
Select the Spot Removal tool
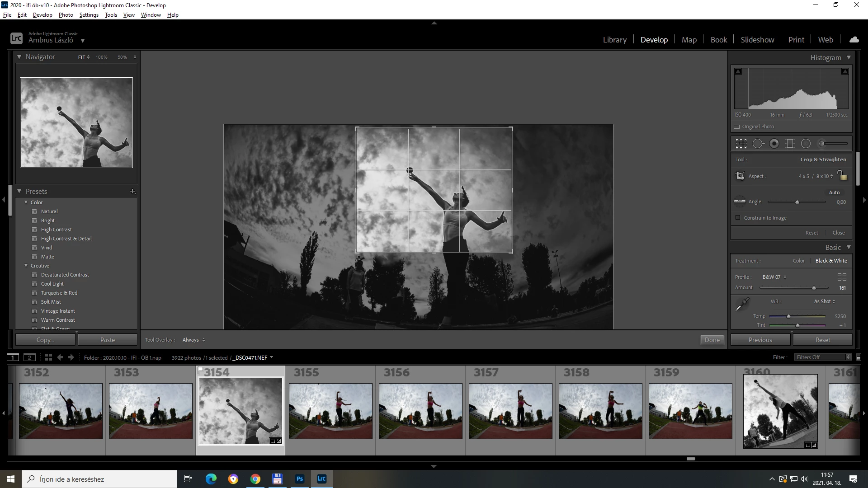758,144
